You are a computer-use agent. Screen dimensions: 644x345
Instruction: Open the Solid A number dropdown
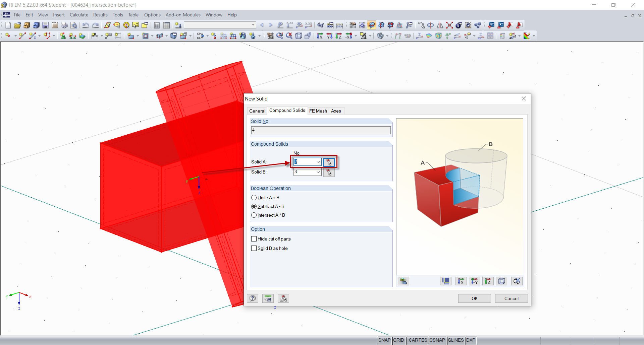pos(318,162)
